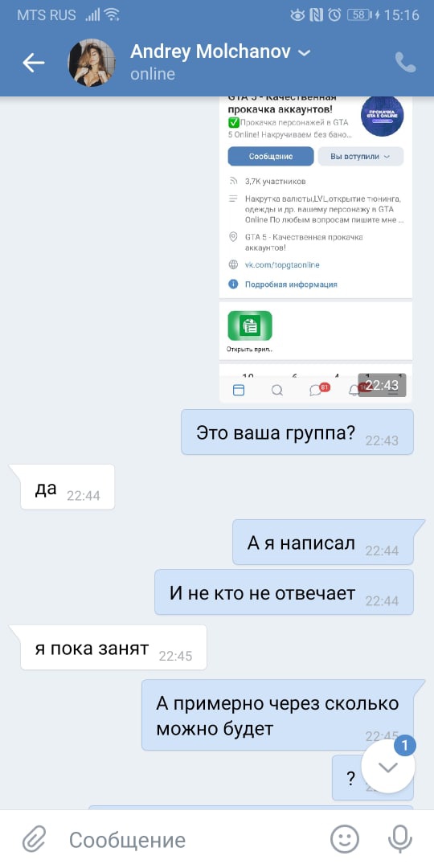Open the emoji smiley picker
The width and height of the screenshot is (434, 868).
345,838
